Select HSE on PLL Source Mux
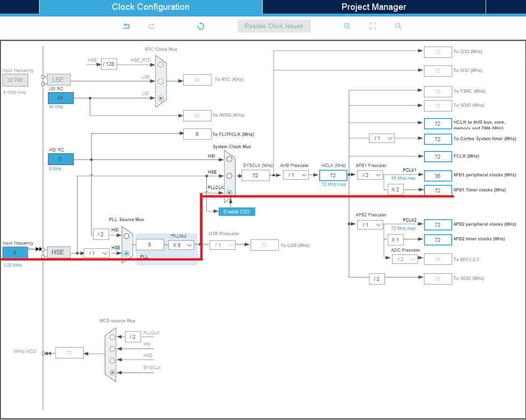 coord(126,253)
